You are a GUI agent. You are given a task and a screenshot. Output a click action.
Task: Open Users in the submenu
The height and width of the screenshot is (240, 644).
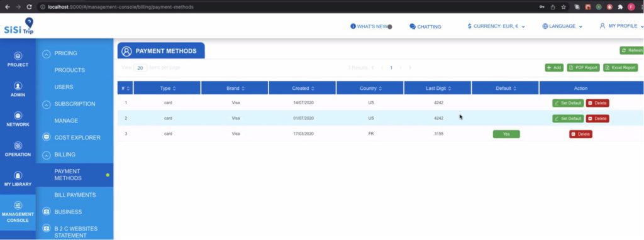click(x=64, y=87)
